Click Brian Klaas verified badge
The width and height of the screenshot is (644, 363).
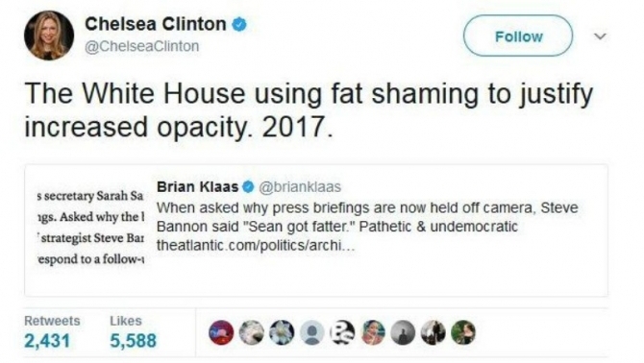click(x=248, y=187)
